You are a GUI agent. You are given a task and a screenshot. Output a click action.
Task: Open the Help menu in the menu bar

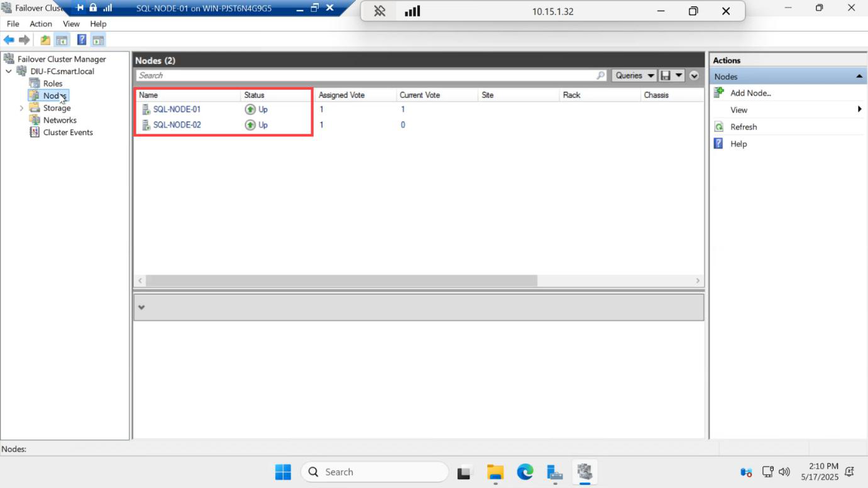tap(98, 24)
